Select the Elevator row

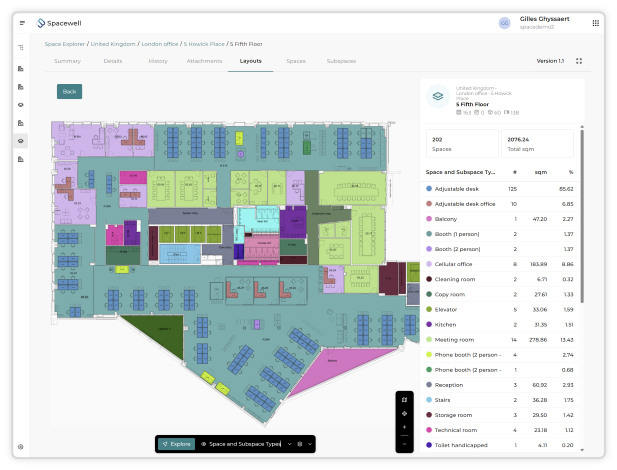coord(500,309)
